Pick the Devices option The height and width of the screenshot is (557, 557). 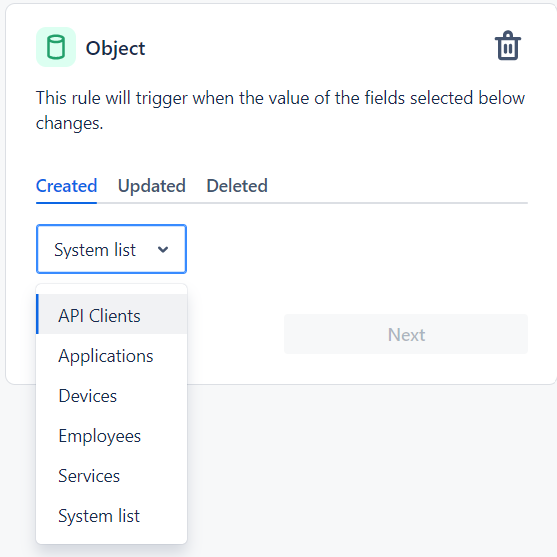(x=111, y=396)
